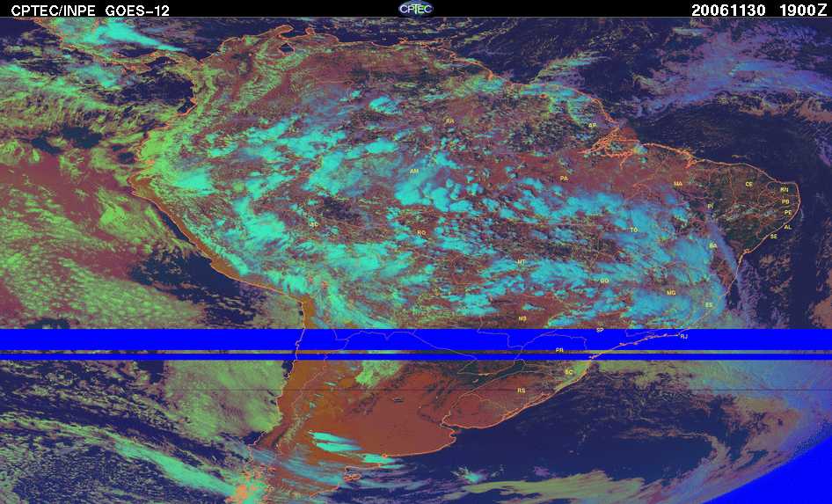832x504 pixels.
Task: Select the 'PI' state label
Action: click(x=710, y=207)
